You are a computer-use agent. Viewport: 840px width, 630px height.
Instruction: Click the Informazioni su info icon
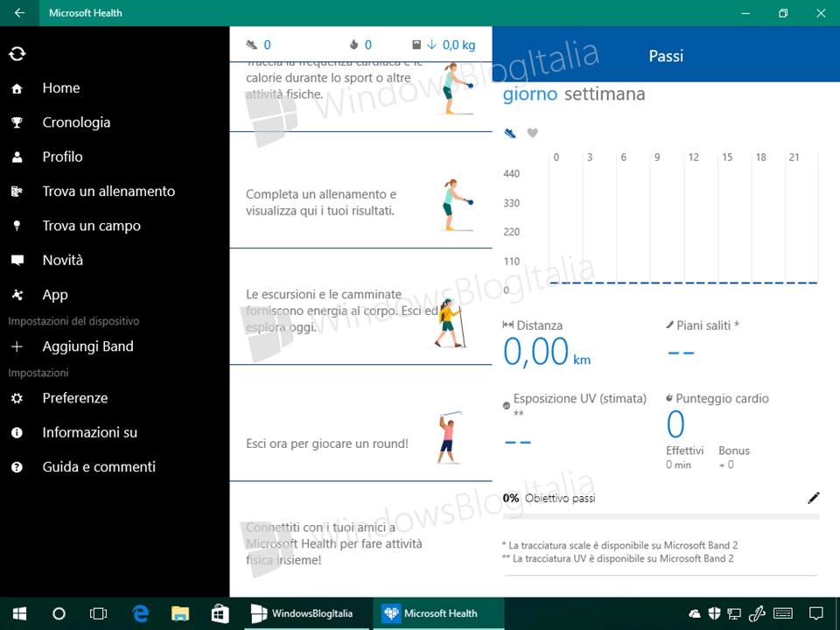[x=17, y=432]
